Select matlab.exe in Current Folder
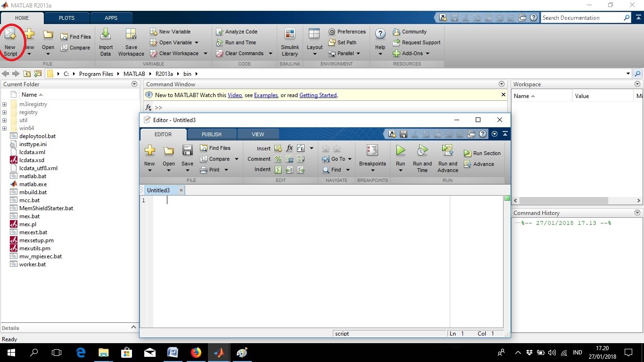Screen dimensions: 644x362 tap(33, 184)
